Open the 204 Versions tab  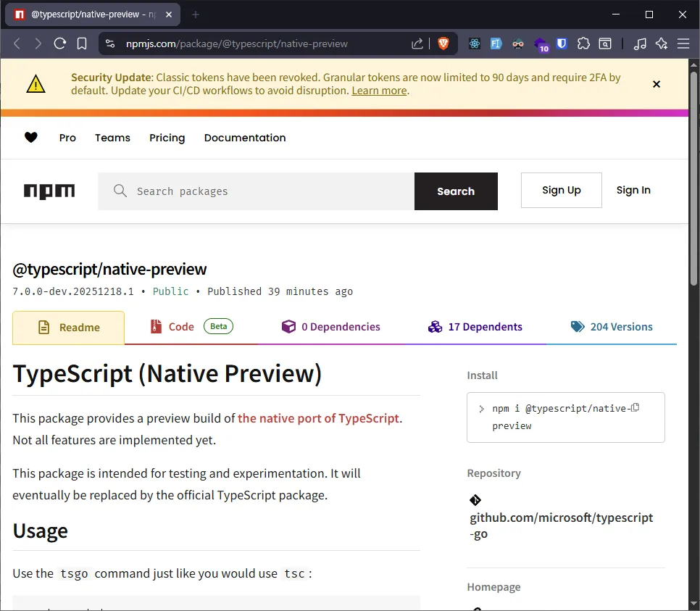620,327
